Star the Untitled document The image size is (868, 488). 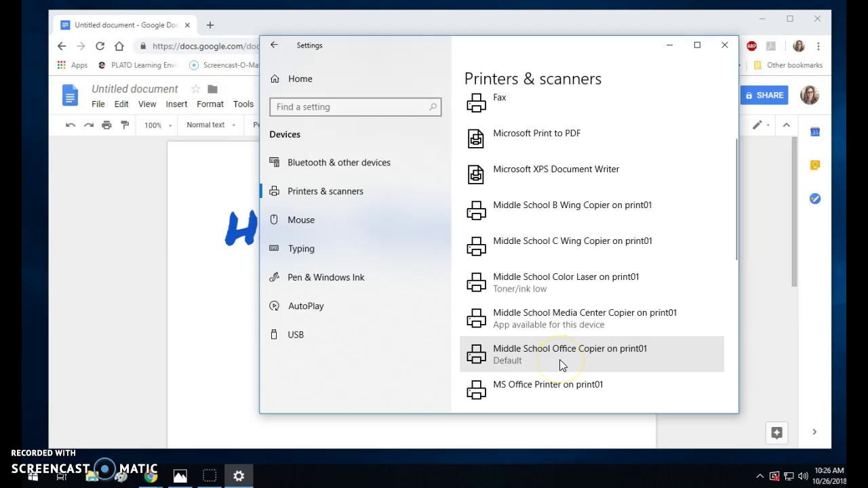point(195,89)
